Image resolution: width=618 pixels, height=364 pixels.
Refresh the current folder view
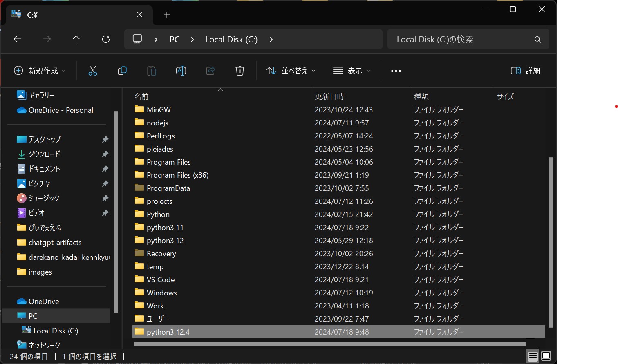[106, 39]
